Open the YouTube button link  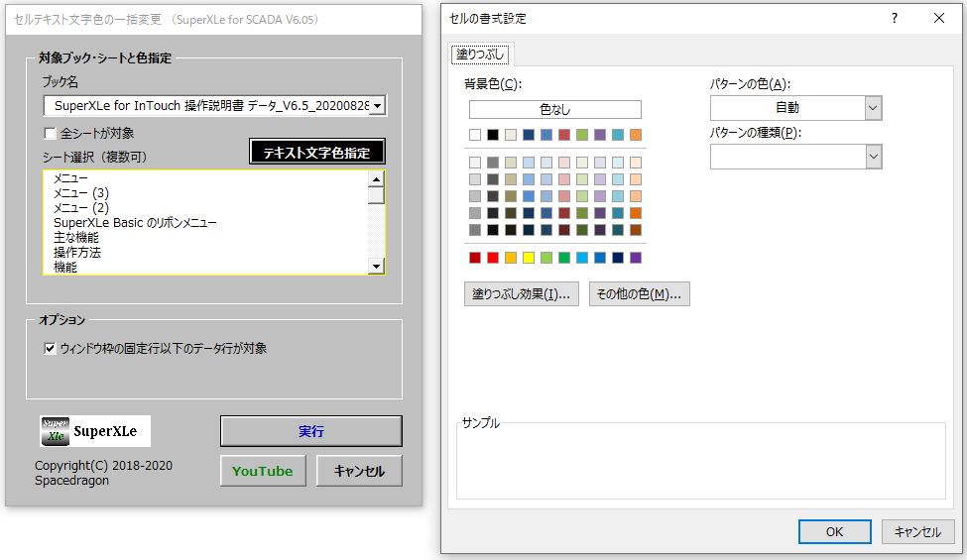click(263, 471)
